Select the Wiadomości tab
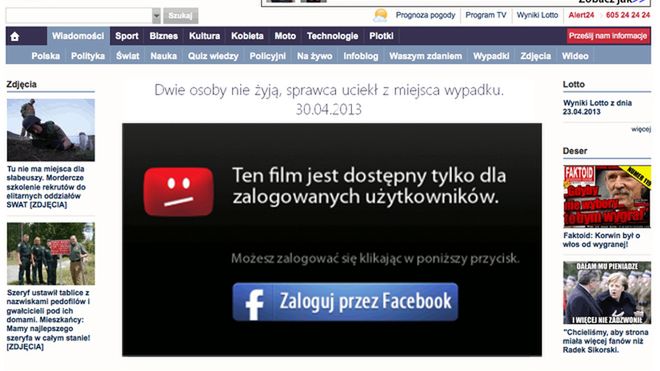 coord(78,36)
